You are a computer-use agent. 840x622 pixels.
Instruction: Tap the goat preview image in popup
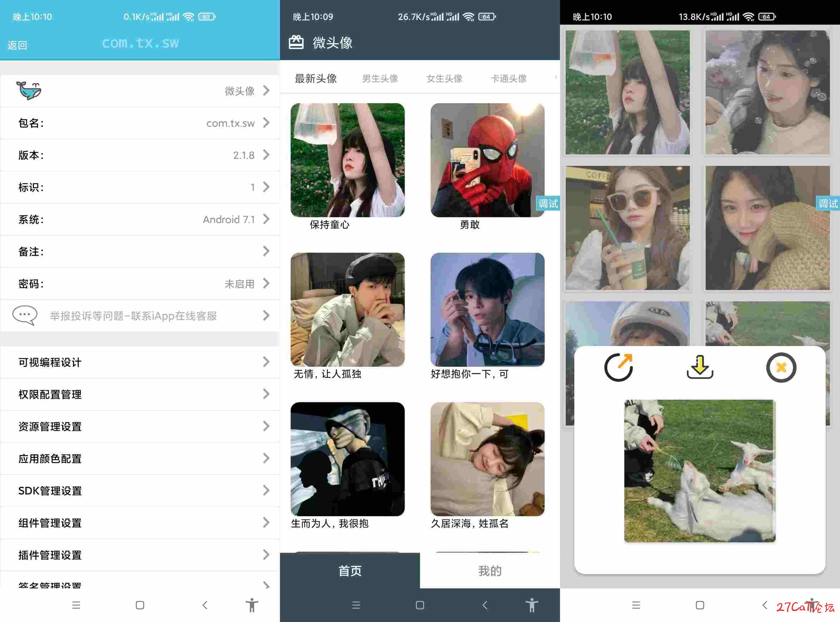pos(700,471)
